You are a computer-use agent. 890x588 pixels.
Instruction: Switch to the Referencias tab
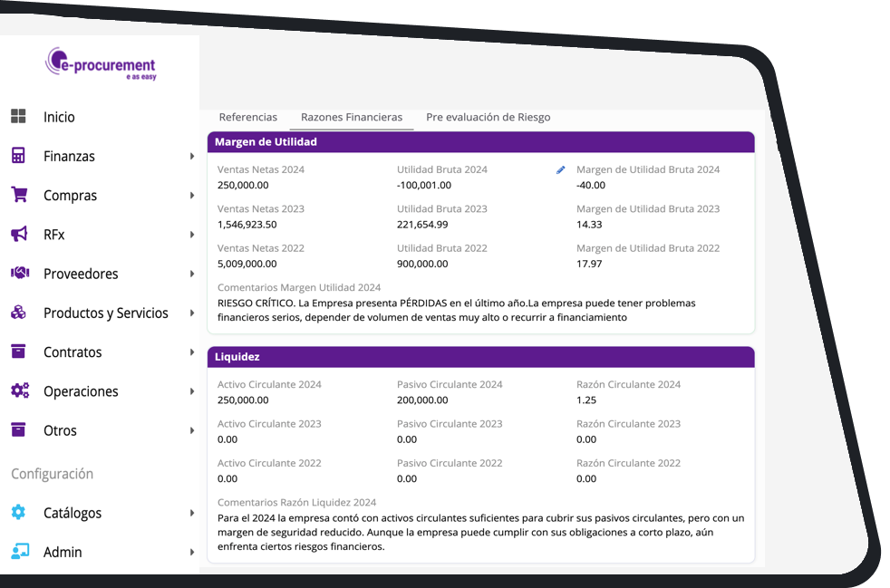(x=248, y=117)
